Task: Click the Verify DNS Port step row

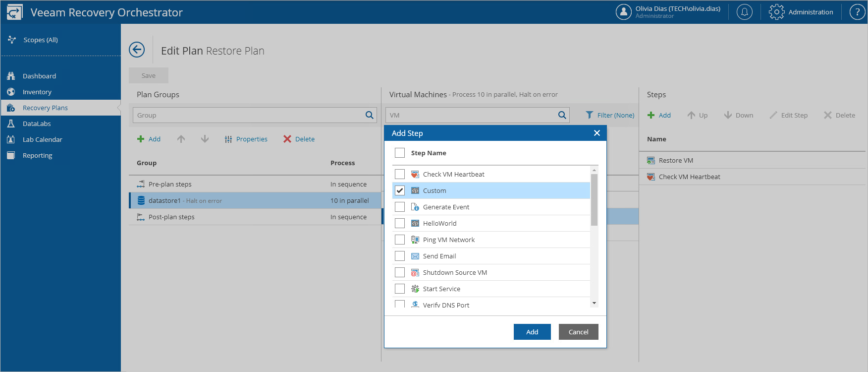Action: pyautogui.click(x=491, y=303)
